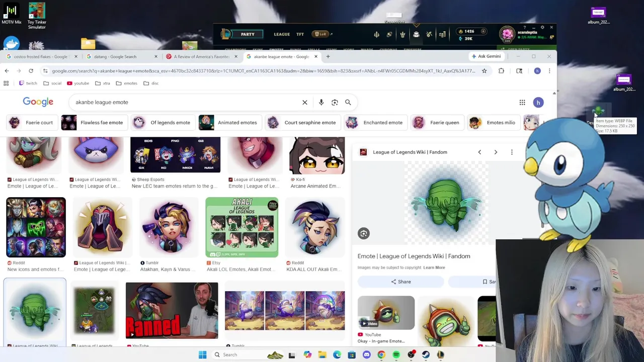Start voice search with the microphone icon

click(x=321, y=102)
